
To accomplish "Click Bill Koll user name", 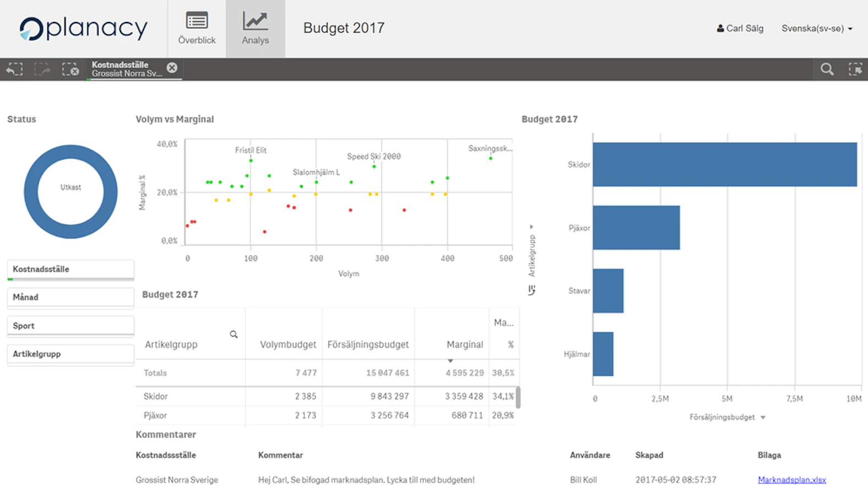I will (x=583, y=480).
